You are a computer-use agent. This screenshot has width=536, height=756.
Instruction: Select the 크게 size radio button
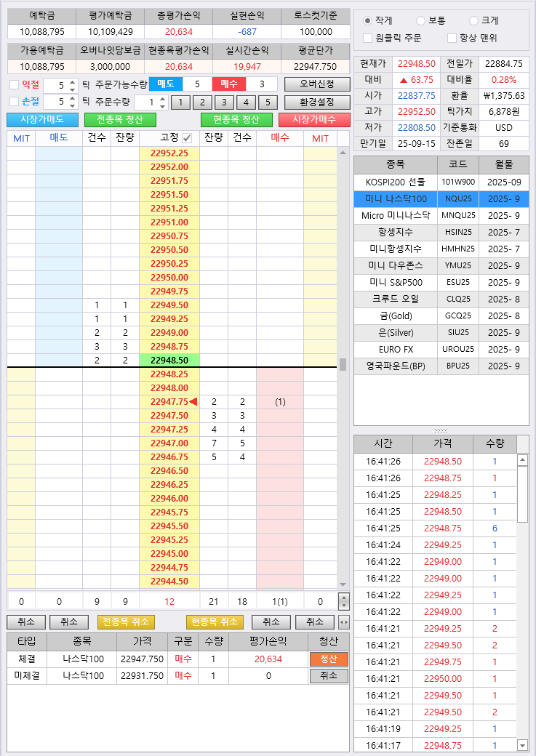[x=473, y=21]
